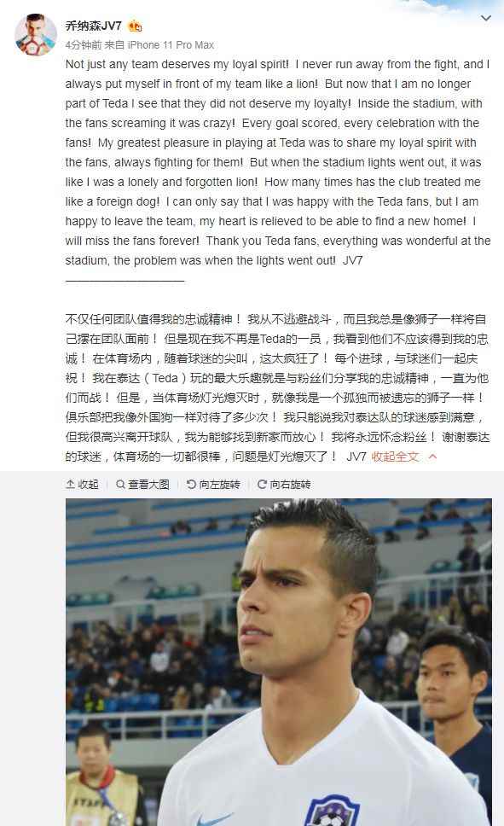The width and height of the screenshot is (504, 826).
Task: Click the iPhone 11 Pro Max source link
Action: click(x=171, y=45)
